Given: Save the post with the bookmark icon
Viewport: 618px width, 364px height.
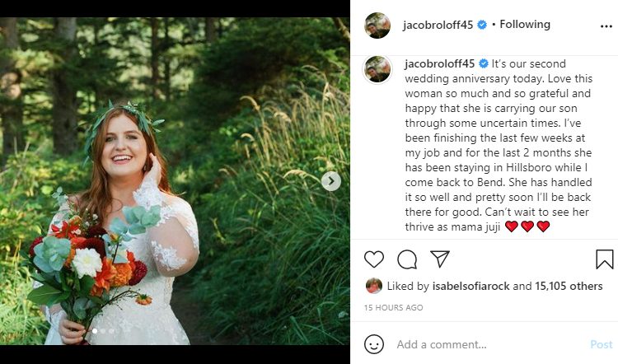Looking at the screenshot, I should (604, 259).
